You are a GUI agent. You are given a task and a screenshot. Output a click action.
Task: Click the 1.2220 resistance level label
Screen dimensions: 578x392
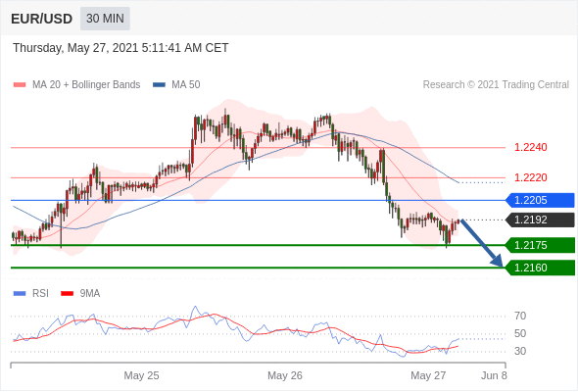click(x=530, y=177)
